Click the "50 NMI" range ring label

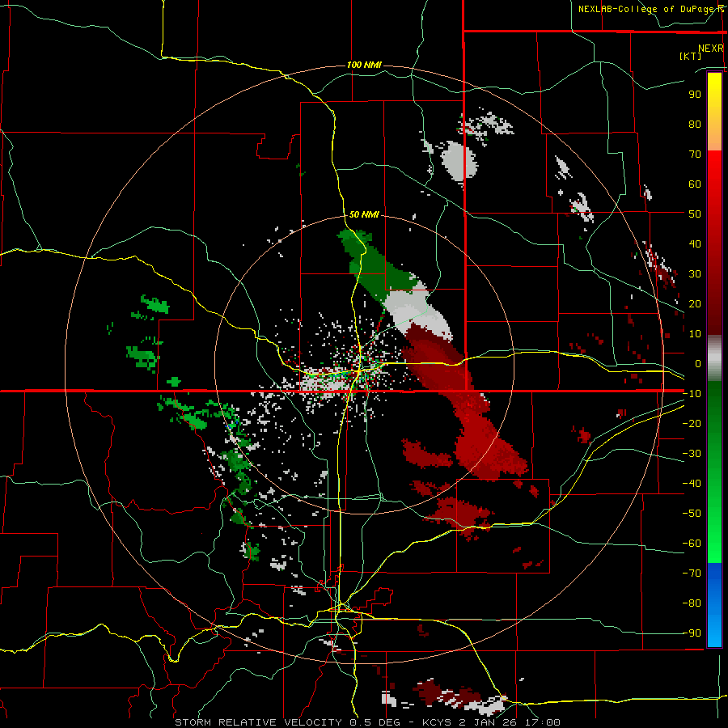[x=364, y=214]
